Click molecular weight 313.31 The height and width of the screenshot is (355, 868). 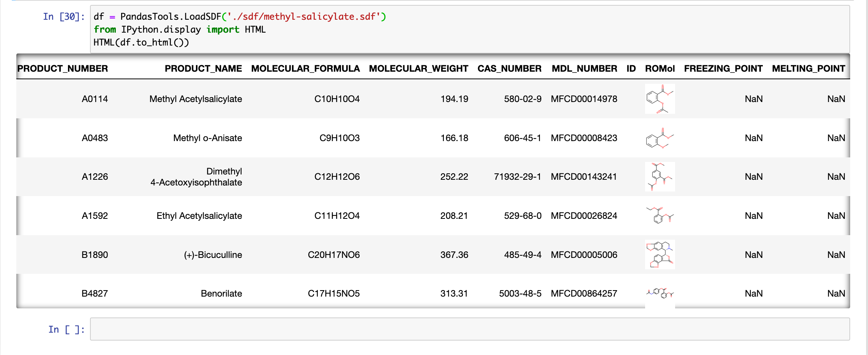pyautogui.click(x=454, y=294)
